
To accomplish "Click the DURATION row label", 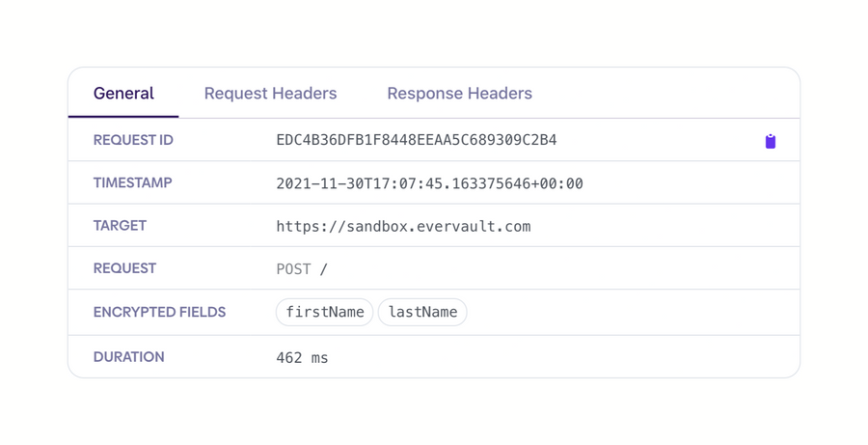I will point(128,357).
